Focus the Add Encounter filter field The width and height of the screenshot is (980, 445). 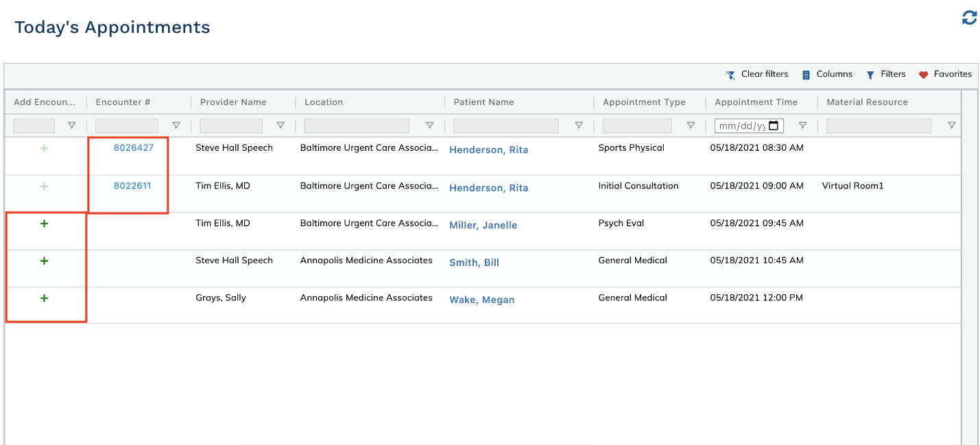[34, 125]
